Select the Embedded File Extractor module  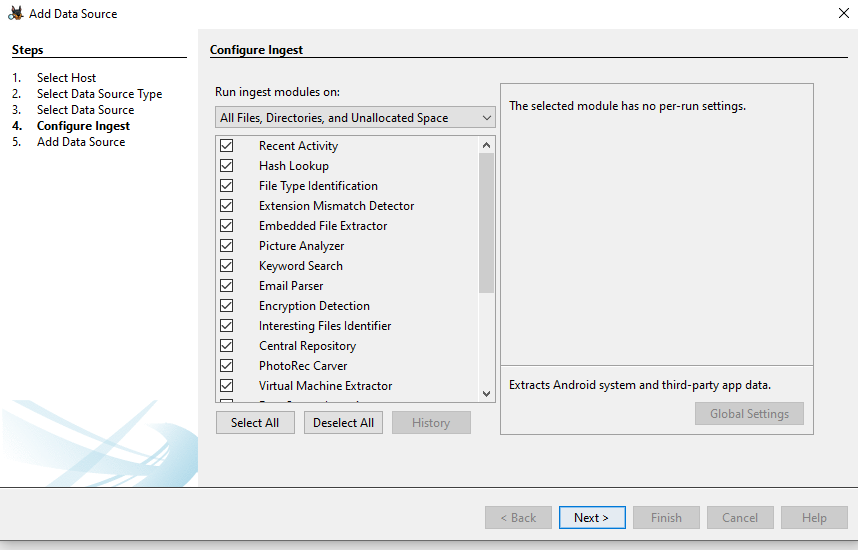(x=323, y=226)
